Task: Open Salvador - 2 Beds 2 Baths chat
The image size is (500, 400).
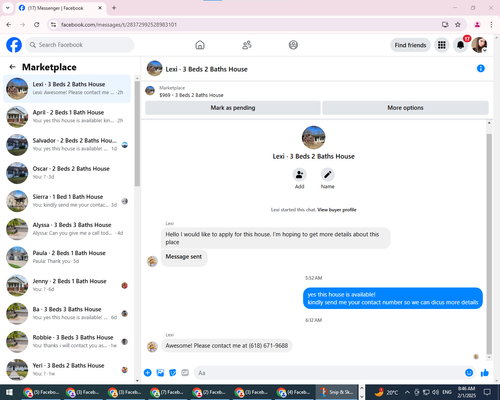Action: tap(67, 145)
